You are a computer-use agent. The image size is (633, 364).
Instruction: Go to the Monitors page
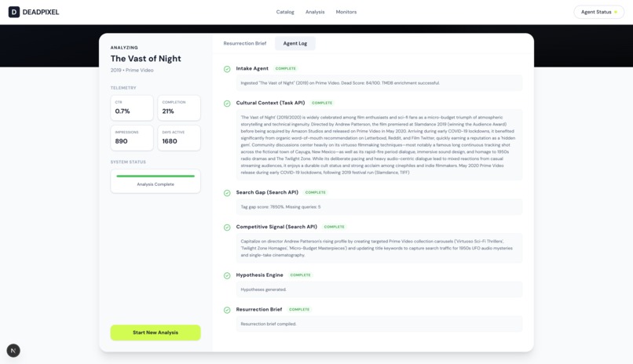point(346,12)
